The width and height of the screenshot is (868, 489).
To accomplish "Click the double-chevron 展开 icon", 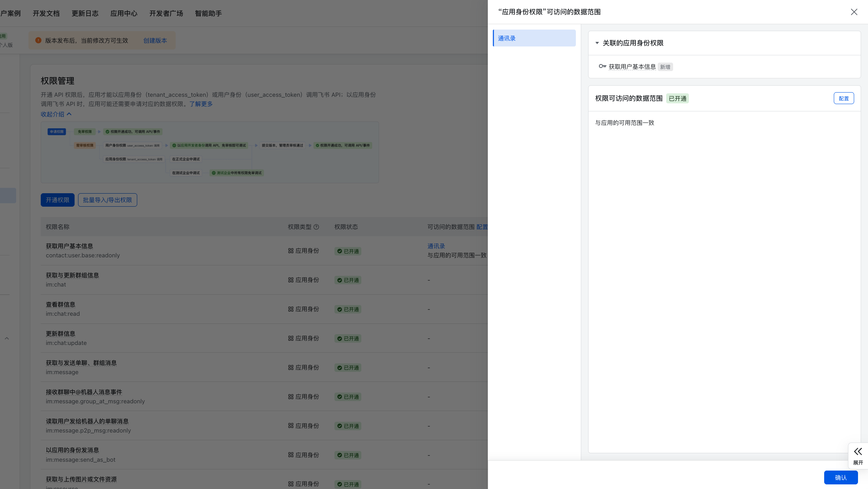I will (858, 451).
